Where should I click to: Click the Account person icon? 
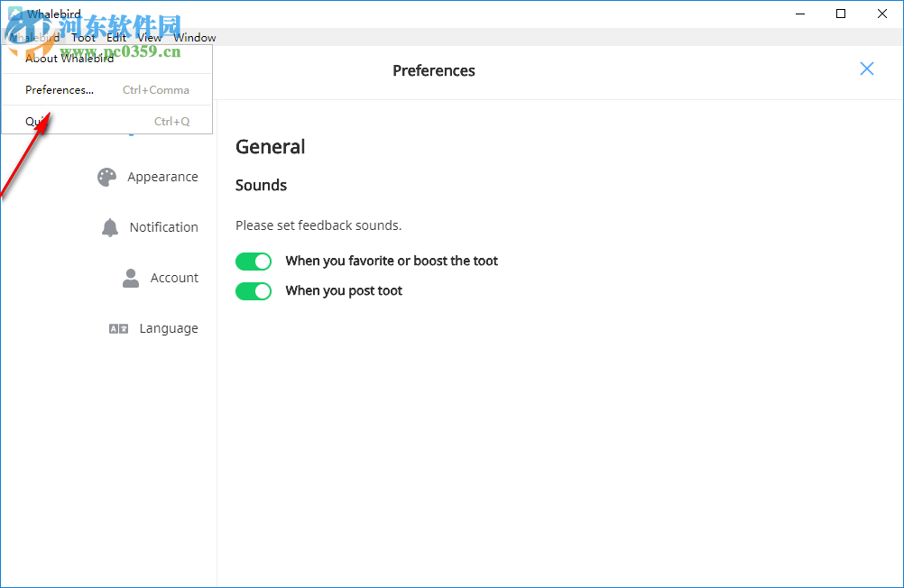point(131,279)
